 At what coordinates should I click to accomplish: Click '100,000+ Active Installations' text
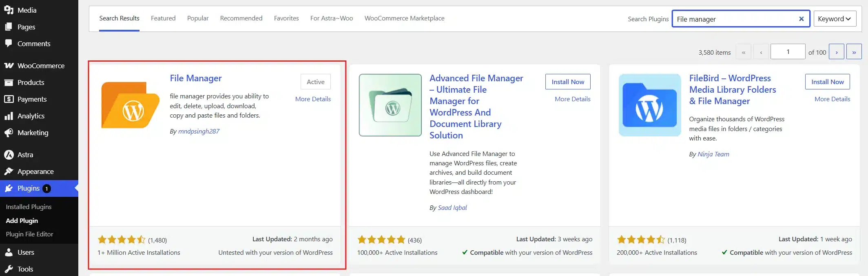(x=397, y=252)
